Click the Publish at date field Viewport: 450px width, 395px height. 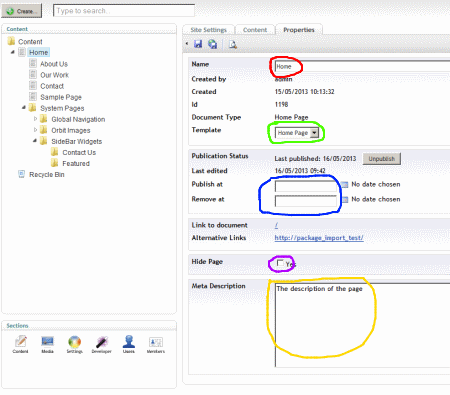pyautogui.click(x=306, y=186)
